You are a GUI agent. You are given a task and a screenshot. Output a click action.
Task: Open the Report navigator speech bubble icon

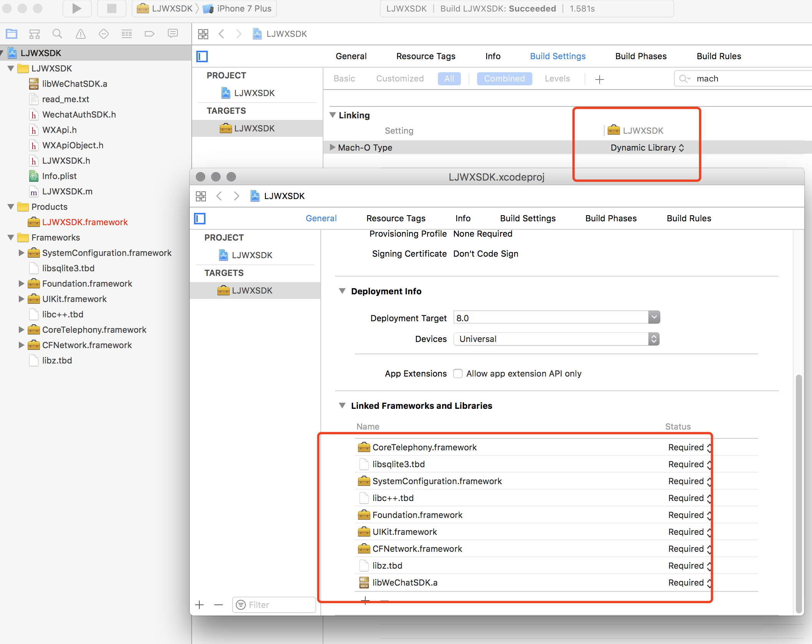coord(173,34)
